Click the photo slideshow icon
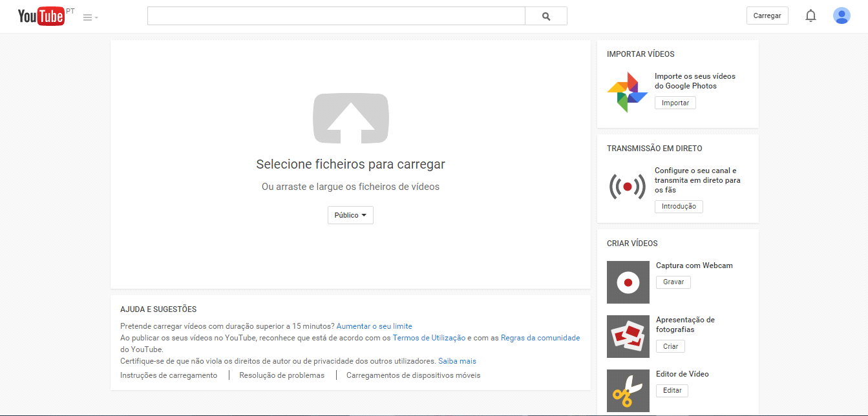Viewport: 868px width, 416px height. point(628,337)
